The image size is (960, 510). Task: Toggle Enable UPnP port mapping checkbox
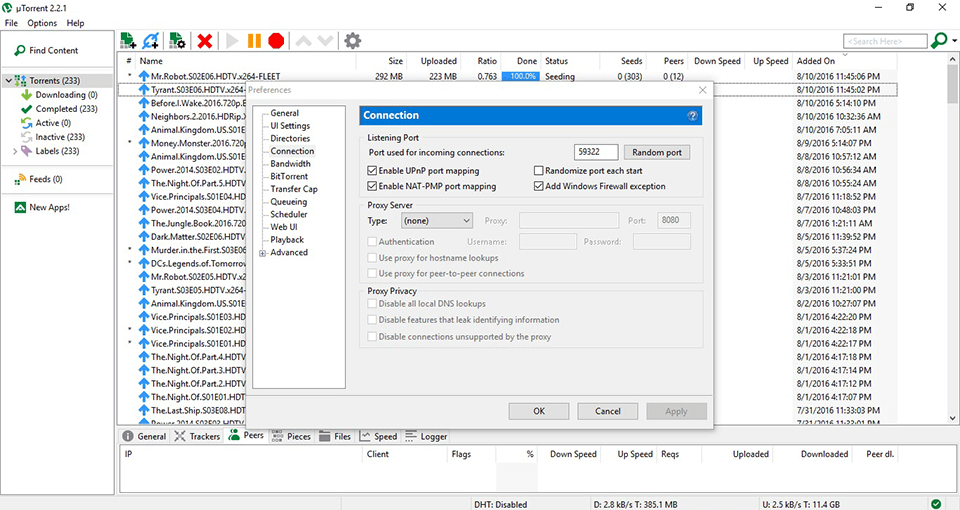pos(372,171)
